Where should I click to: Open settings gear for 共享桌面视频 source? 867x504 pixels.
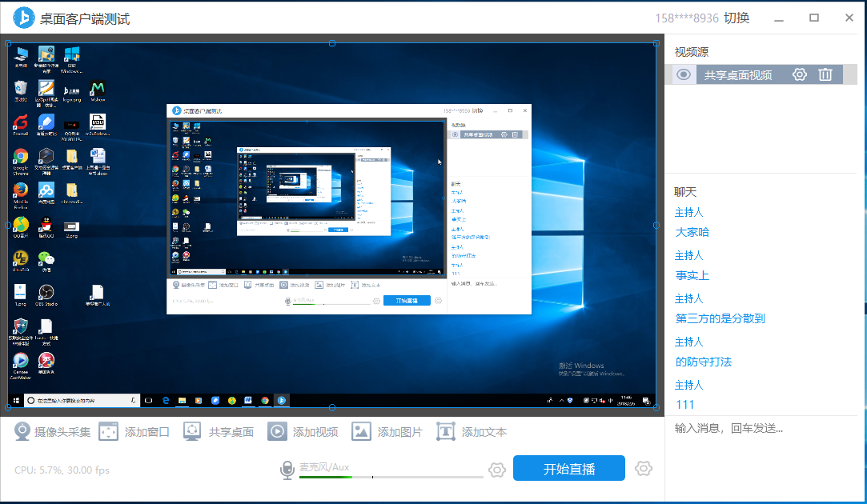tap(800, 74)
